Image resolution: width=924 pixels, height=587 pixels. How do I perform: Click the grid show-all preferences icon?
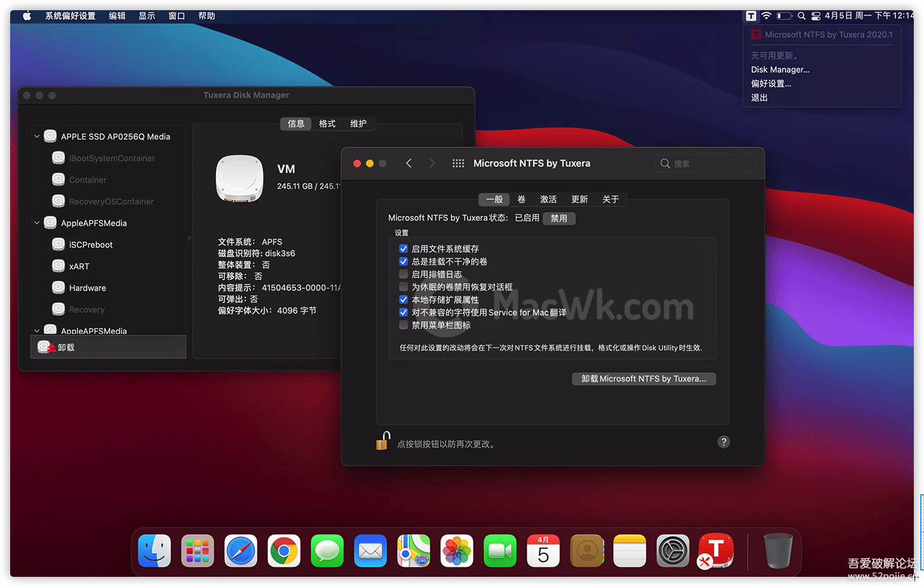[x=458, y=163]
